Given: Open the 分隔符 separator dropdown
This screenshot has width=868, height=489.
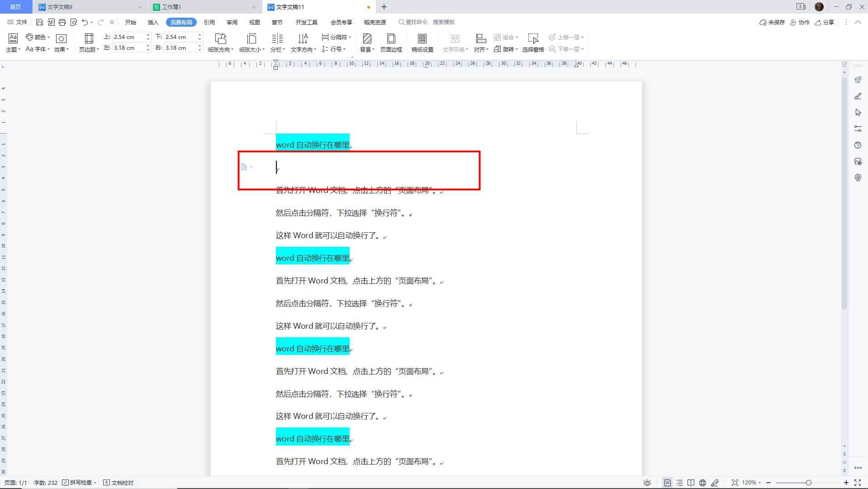Looking at the screenshot, I should [337, 37].
